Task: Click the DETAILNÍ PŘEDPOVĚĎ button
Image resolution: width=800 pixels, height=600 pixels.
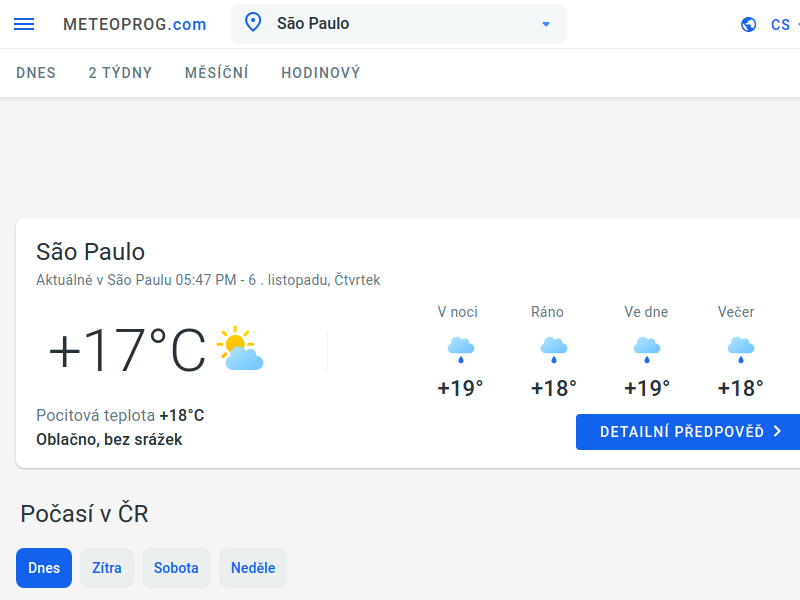Action: click(x=688, y=432)
